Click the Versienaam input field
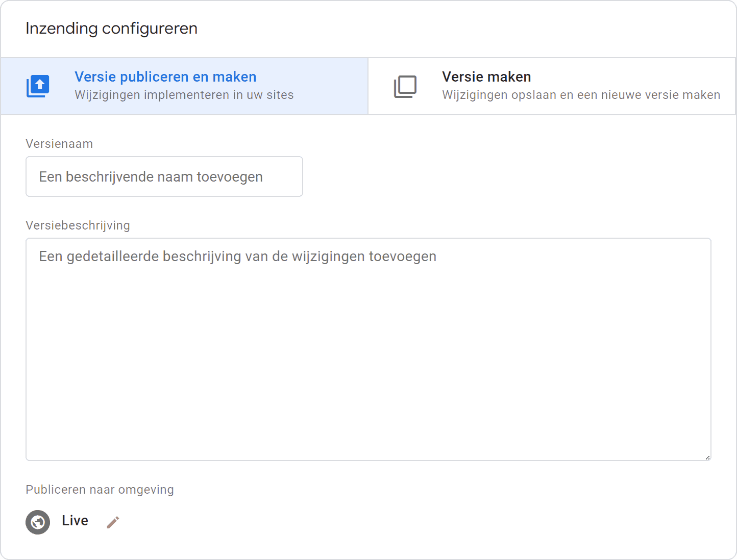737x560 pixels. [164, 176]
